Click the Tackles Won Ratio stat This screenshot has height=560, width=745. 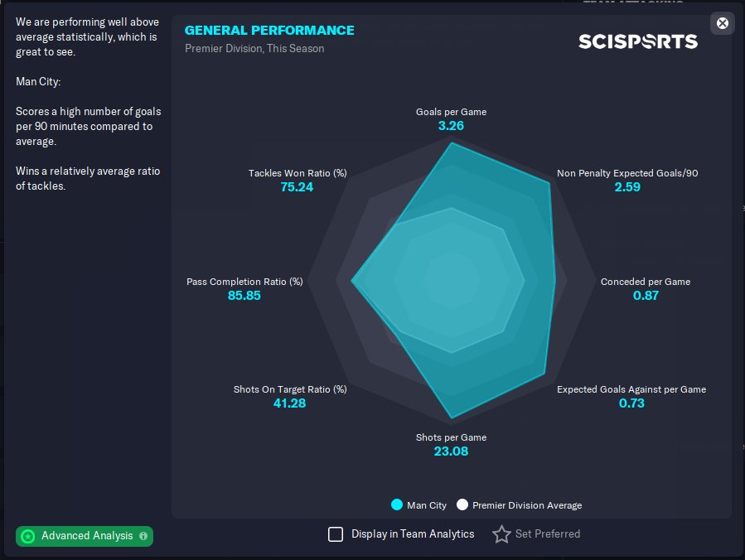tap(298, 174)
